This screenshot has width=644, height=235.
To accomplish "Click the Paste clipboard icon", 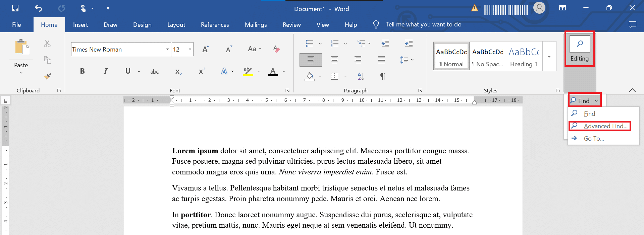I will click(x=22, y=47).
